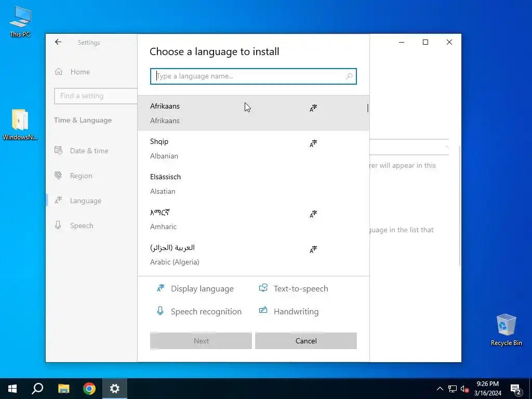Select the Recycle Bin desktop icon
This screenshot has height=399, width=532.
[x=506, y=330]
